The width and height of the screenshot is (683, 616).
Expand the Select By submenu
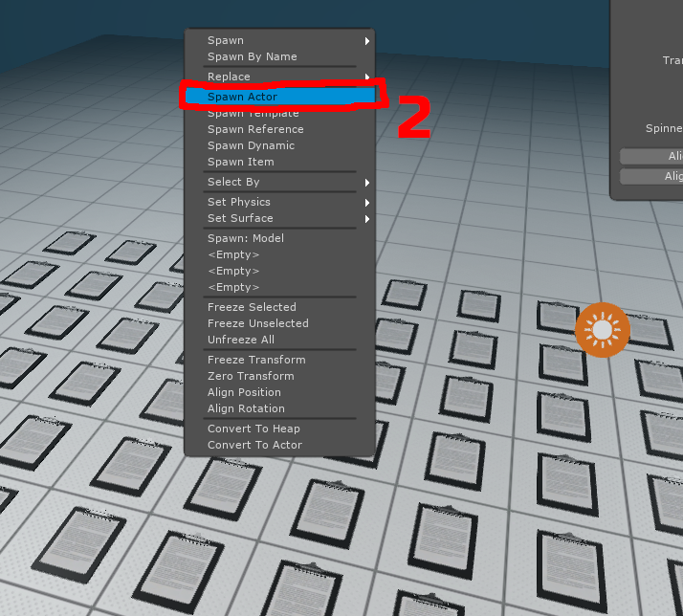pyautogui.click(x=279, y=182)
